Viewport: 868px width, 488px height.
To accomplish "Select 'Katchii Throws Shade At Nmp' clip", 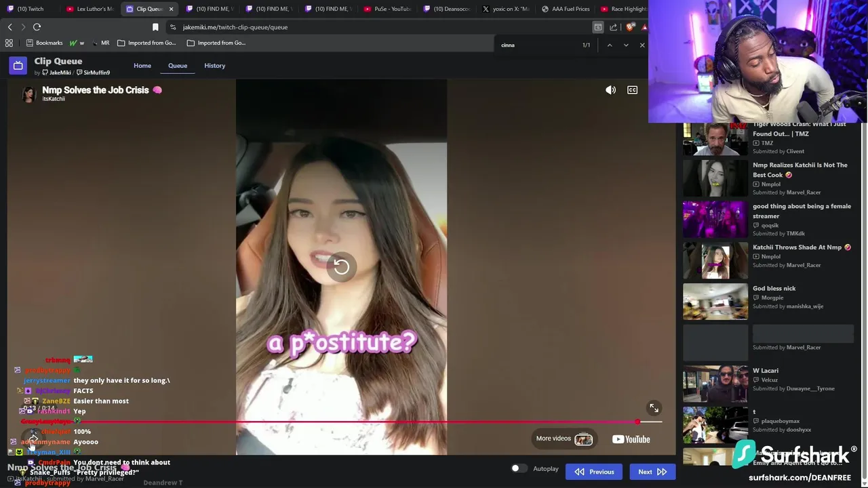I will pyautogui.click(x=768, y=260).
